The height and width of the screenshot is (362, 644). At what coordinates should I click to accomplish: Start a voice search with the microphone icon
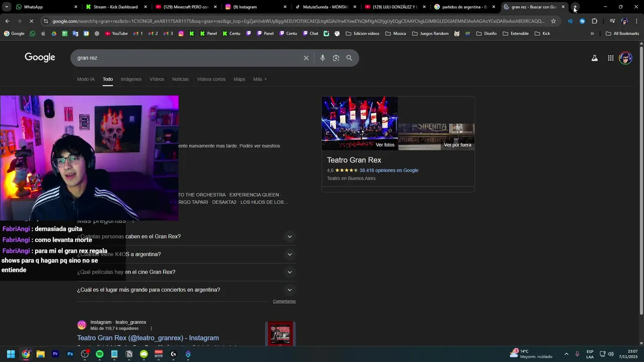[323, 58]
